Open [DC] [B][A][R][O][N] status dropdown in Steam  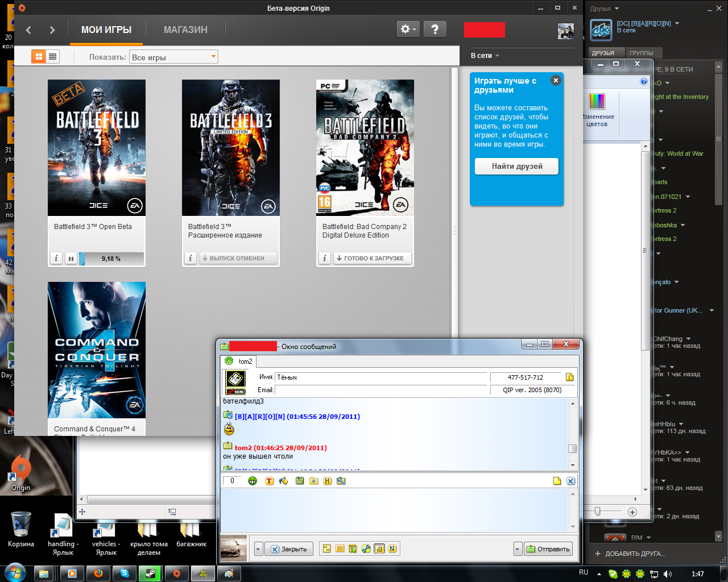677,23
